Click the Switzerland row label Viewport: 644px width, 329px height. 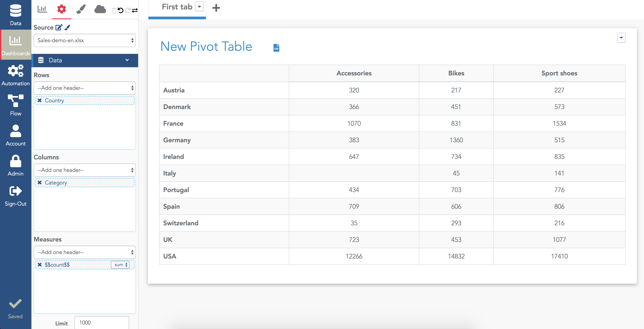pos(181,223)
